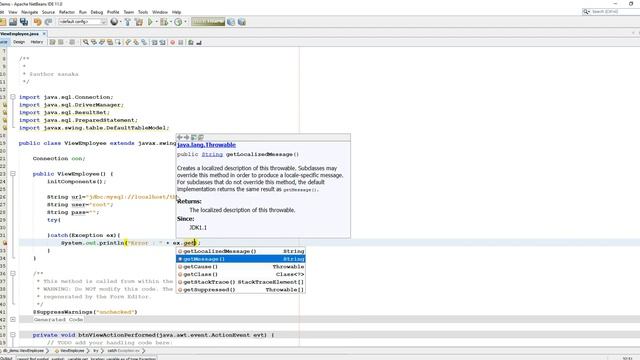Switch to the History view tab

point(37,42)
